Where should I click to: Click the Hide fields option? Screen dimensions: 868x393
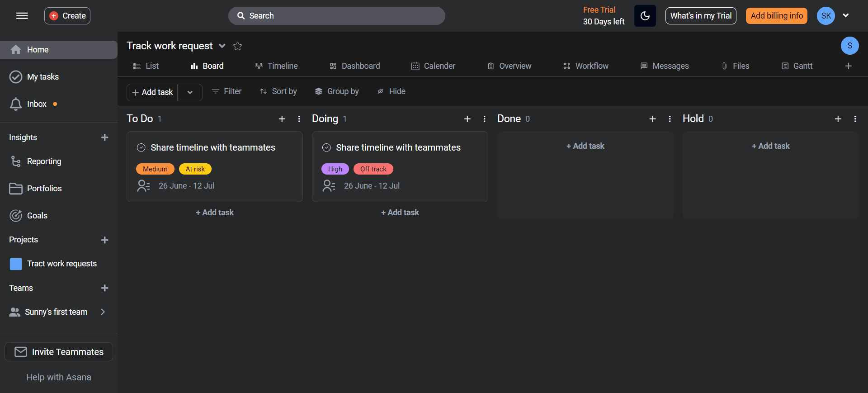pyautogui.click(x=391, y=91)
